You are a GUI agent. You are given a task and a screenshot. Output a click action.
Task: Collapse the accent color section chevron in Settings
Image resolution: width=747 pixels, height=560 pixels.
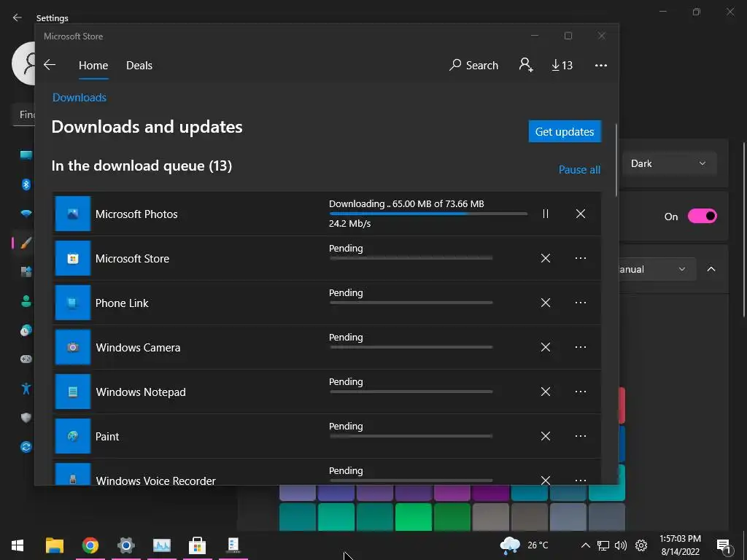pyautogui.click(x=711, y=269)
